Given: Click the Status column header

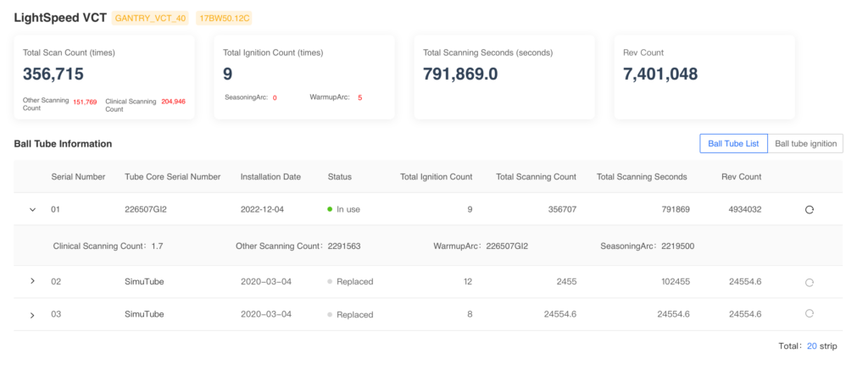Looking at the screenshot, I should point(339,177).
